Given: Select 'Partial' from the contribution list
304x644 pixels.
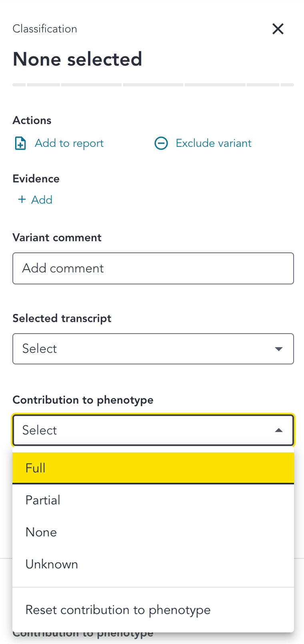Looking at the screenshot, I should [153, 500].
